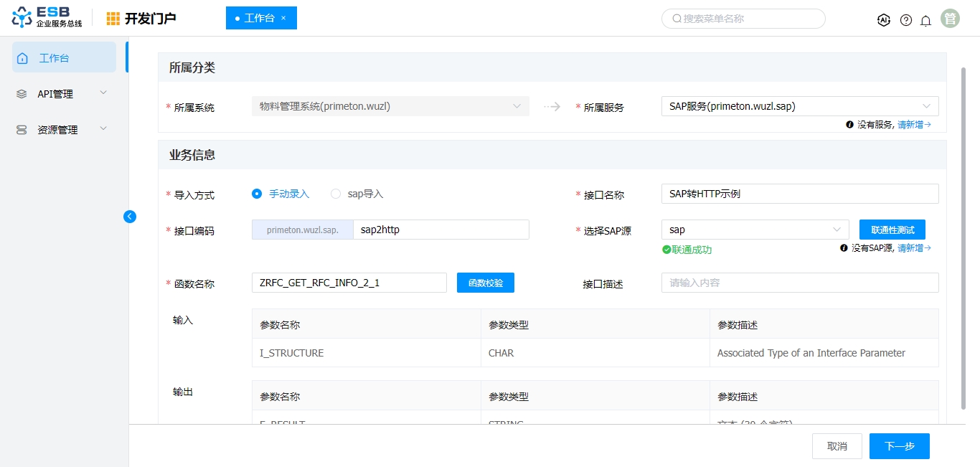Click the 函数校验 button
Image resolution: width=980 pixels, height=467 pixels.
point(485,283)
